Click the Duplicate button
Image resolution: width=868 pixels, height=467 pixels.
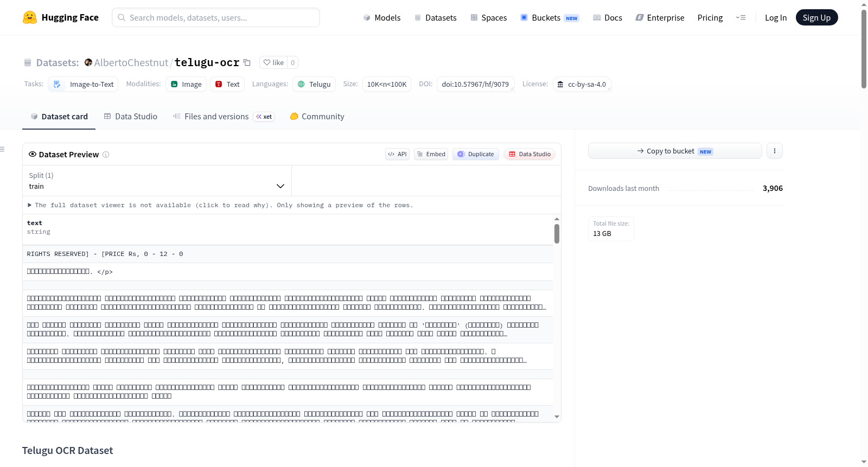pos(476,154)
